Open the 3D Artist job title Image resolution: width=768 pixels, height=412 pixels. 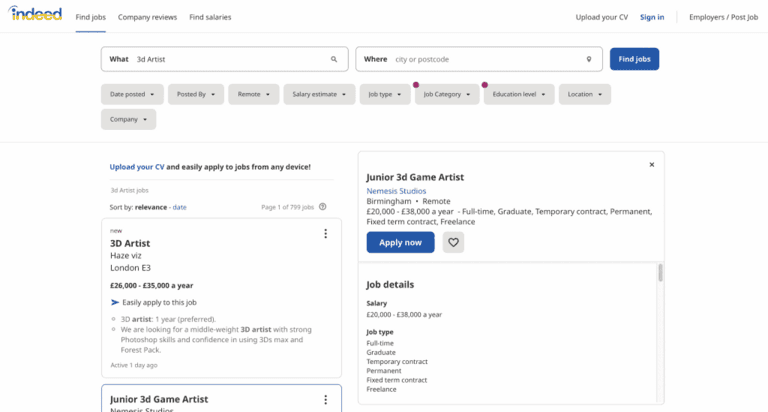130,243
